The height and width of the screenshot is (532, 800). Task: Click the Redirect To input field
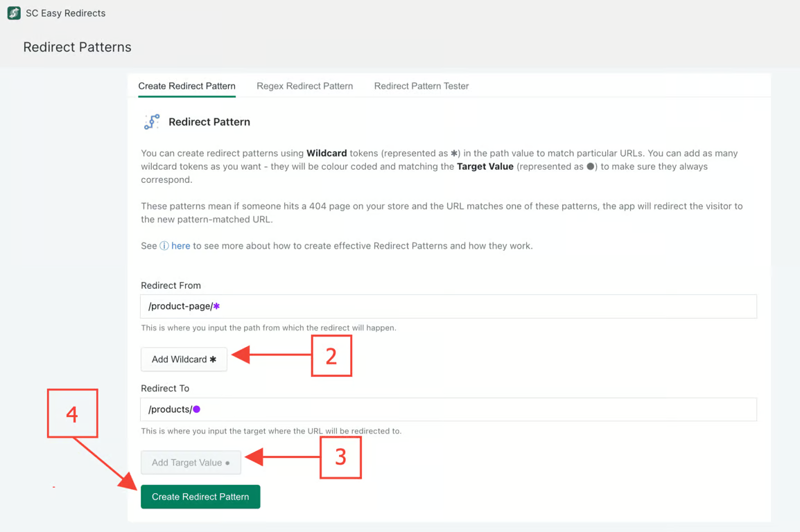click(x=449, y=409)
